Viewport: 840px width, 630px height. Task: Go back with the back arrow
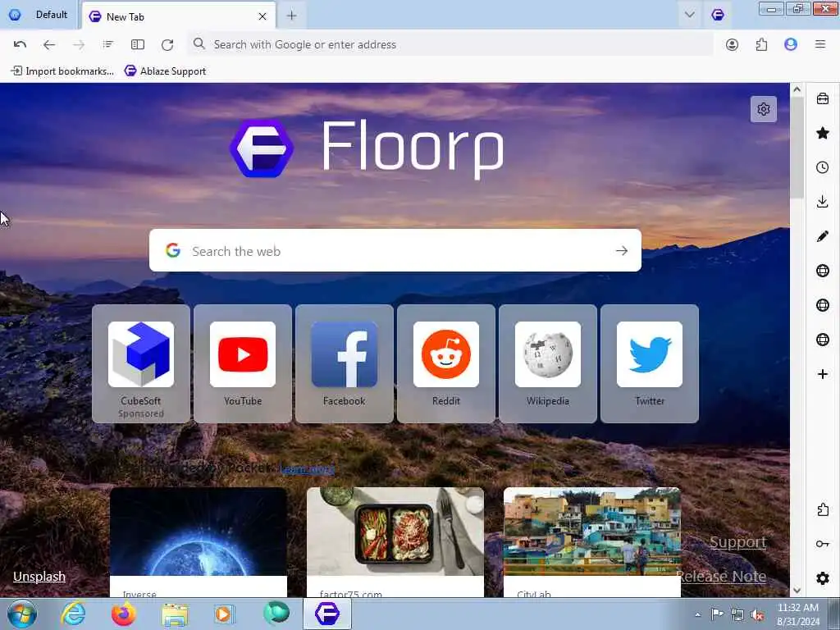coord(49,44)
